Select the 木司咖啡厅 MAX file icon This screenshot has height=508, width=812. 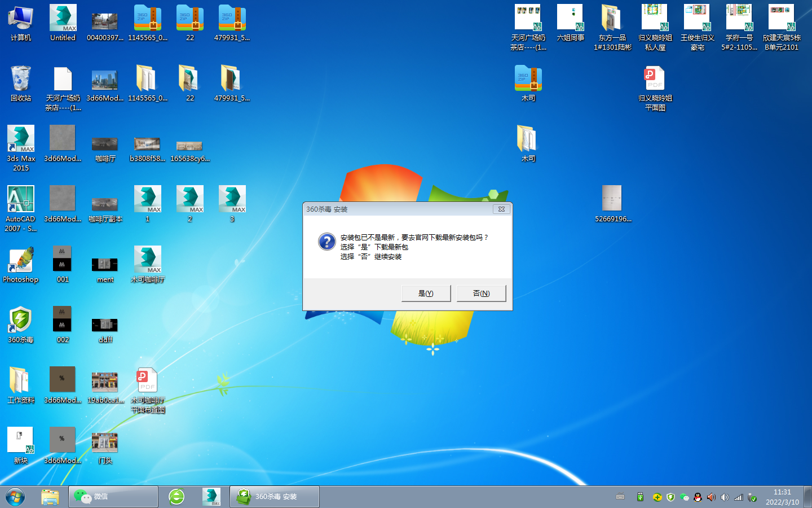pyautogui.click(x=148, y=260)
